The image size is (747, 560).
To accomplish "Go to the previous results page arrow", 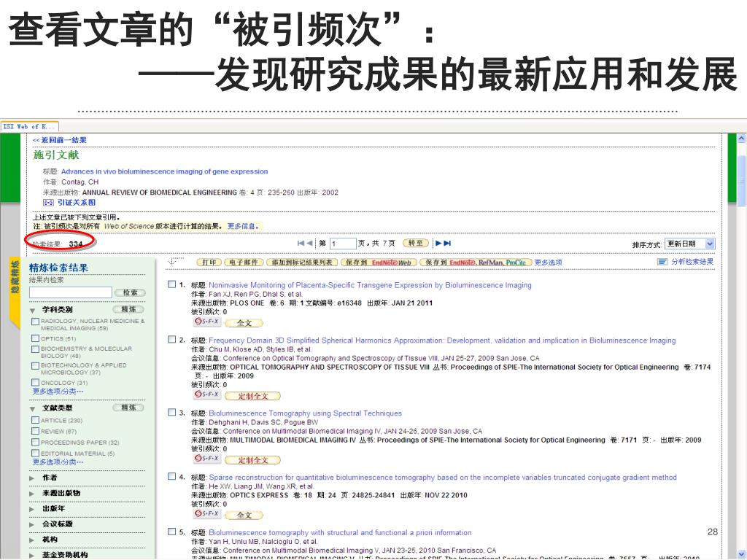I will click(x=309, y=244).
